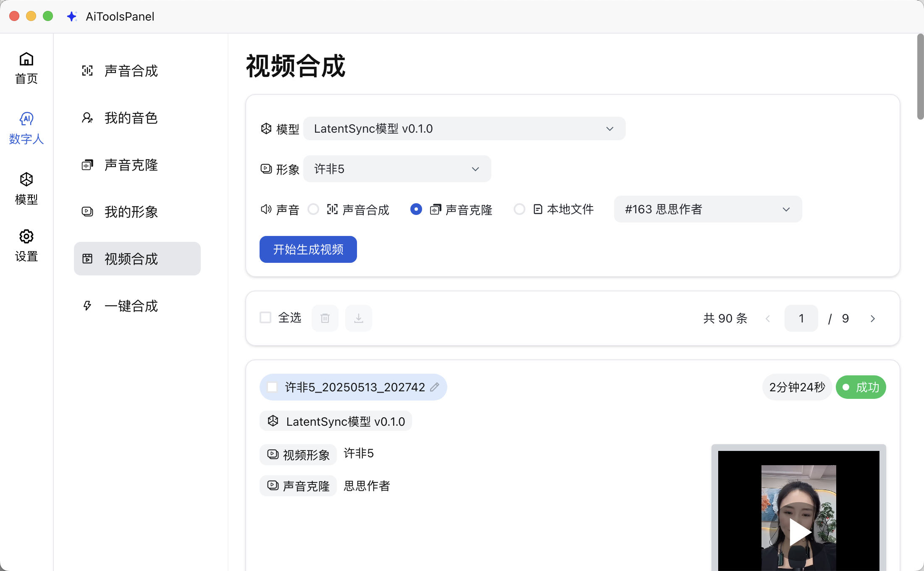Open 一键合成 page
Viewport: 924px width, 571px height.
pos(137,306)
